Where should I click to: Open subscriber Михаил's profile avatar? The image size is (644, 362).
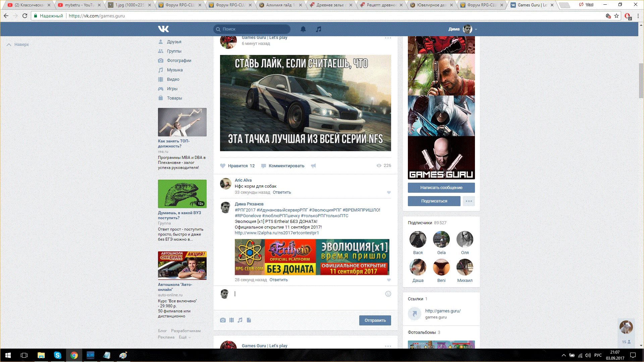tap(465, 267)
